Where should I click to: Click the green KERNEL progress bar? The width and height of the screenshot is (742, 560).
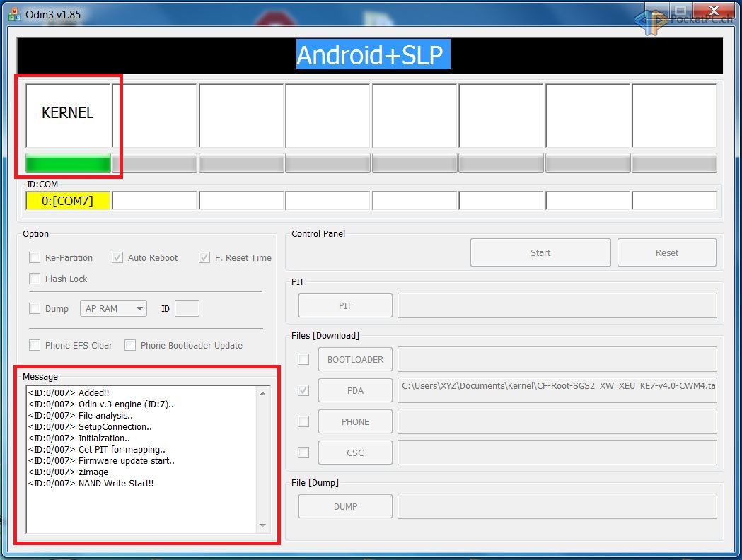(68, 163)
